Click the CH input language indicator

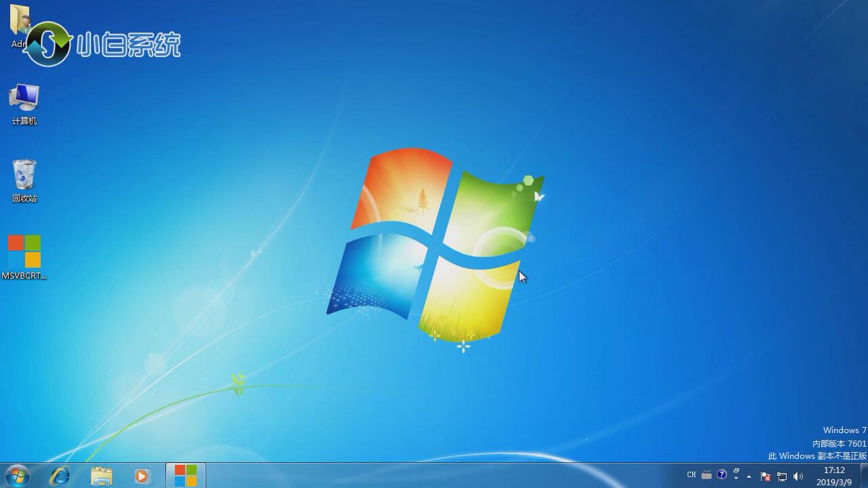pyautogui.click(x=692, y=475)
